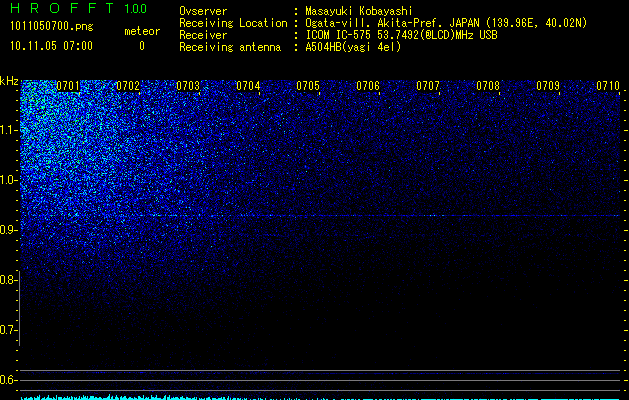Click the 0.7 frequency axis label
629x400 pixels.
(x=8, y=330)
